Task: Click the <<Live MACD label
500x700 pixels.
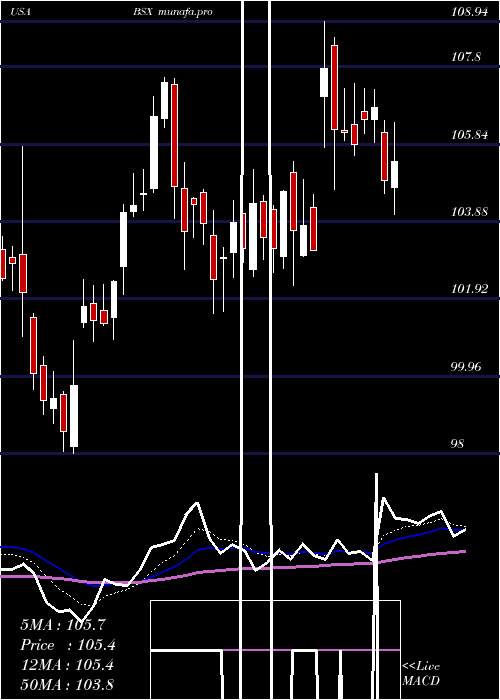Action: pyautogui.click(x=421, y=673)
